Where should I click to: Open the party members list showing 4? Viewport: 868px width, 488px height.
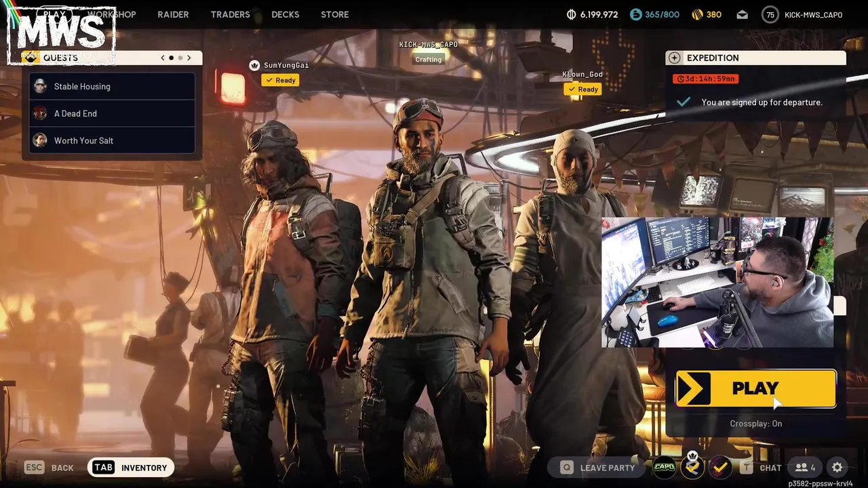[x=805, y=468]
